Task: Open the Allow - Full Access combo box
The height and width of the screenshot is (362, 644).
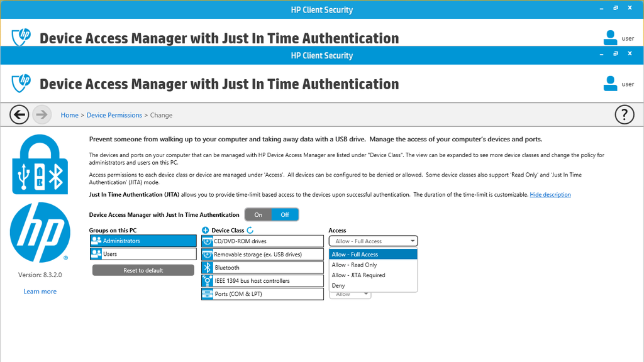Action: point(373,241)
